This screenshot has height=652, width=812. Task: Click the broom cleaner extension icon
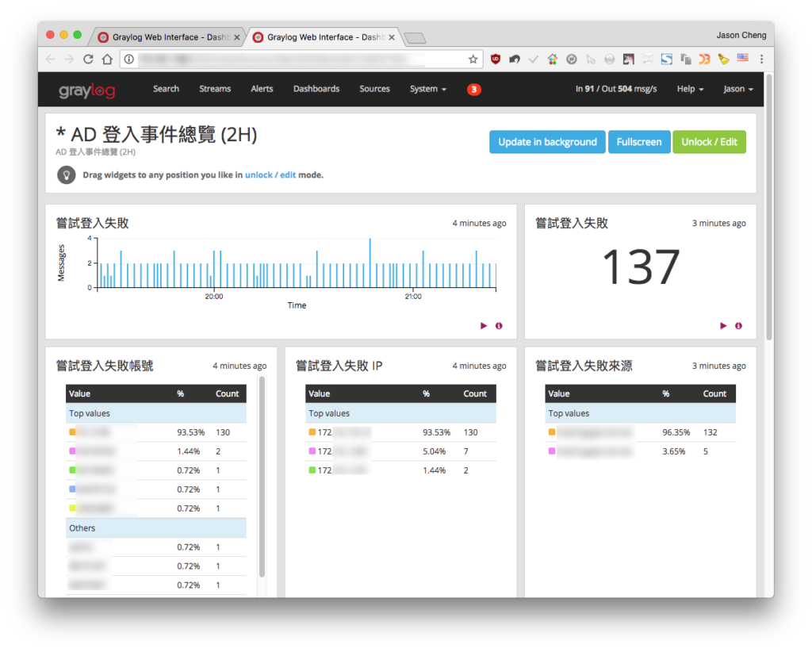tap(723, 59)
